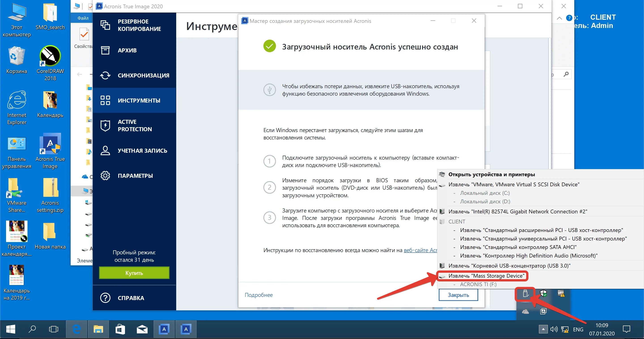Open Windows Security shield tray icon

(543, 293)
